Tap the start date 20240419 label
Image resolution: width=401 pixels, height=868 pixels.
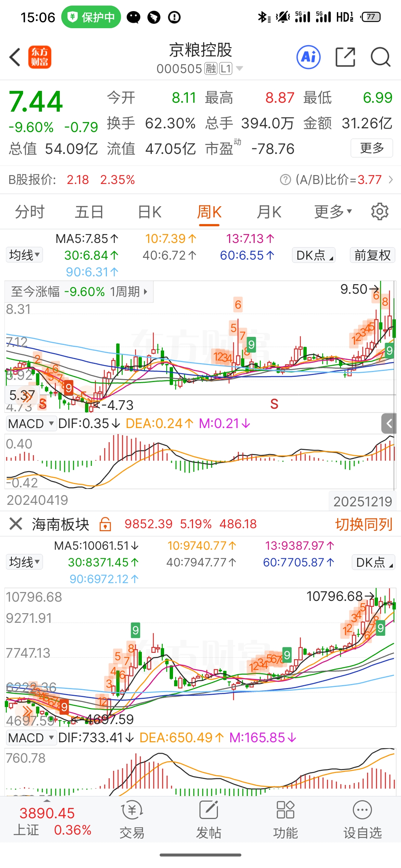(x=38, y=500)
